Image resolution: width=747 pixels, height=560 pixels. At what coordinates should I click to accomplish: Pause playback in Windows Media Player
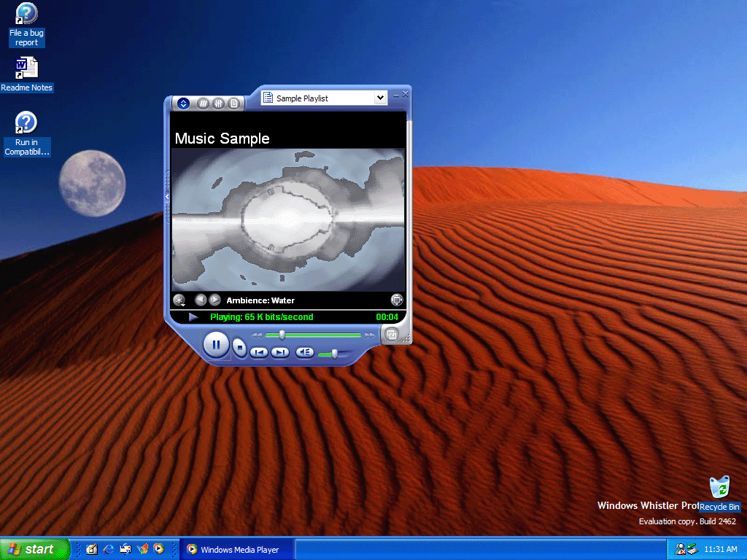[x=216, y=345]
